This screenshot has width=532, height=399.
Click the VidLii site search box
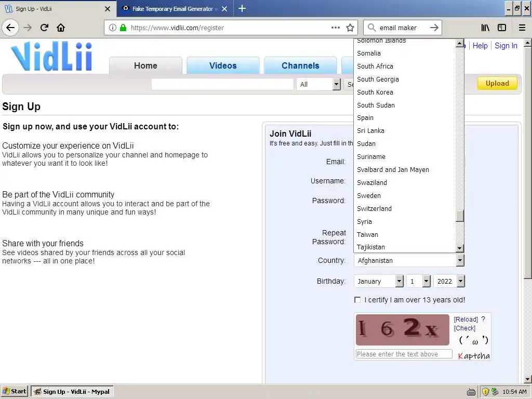point(222,84)
